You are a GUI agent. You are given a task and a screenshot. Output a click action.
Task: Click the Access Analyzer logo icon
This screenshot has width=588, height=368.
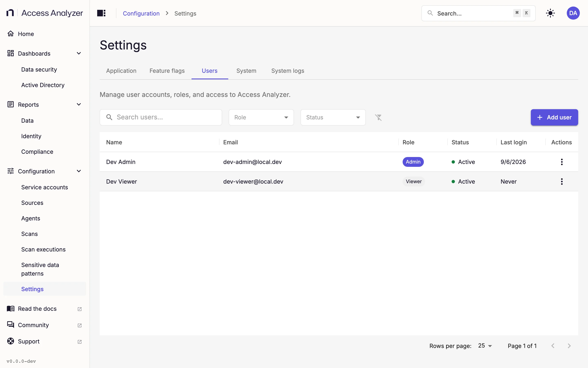(x=10, y=13)
